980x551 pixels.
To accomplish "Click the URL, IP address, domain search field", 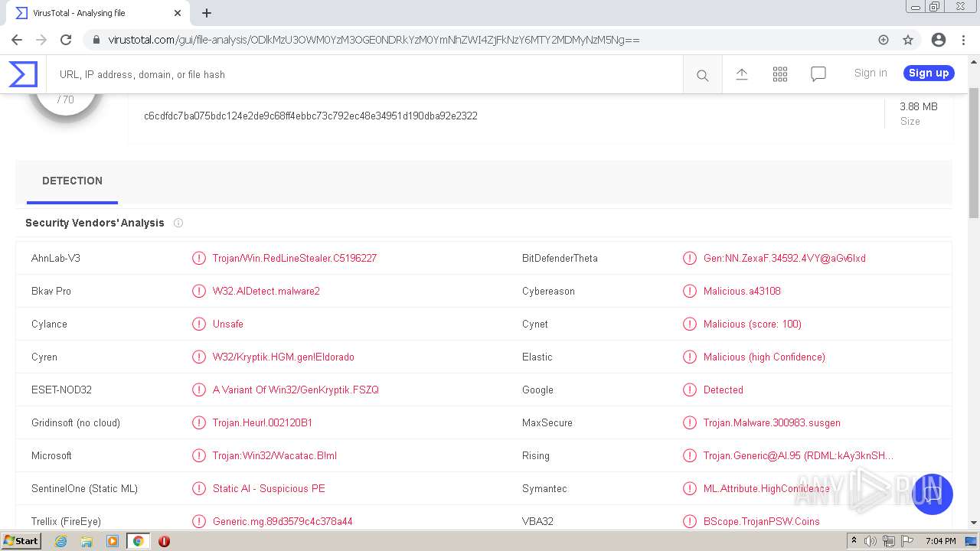I will 364,74.
